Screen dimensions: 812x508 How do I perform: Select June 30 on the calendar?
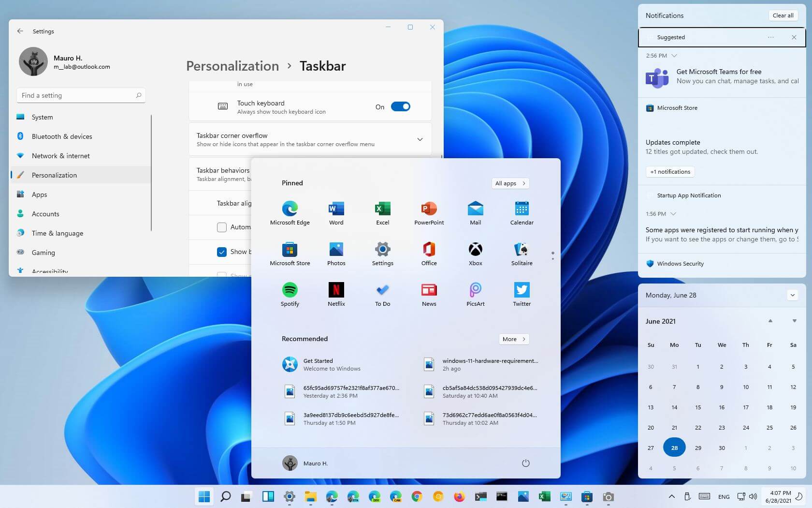point(722,448)
